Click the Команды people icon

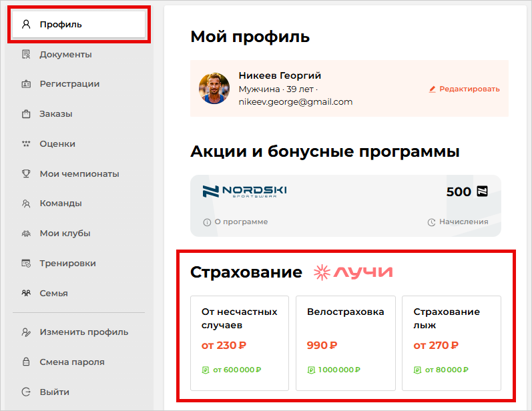[26, 203]
